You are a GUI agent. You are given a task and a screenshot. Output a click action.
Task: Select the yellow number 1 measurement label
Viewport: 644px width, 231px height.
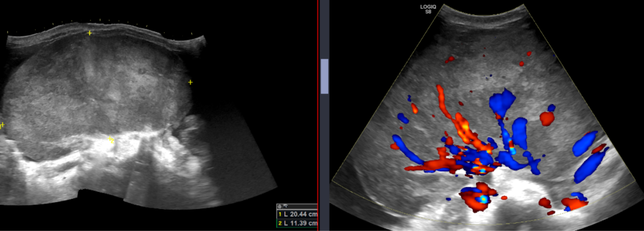[x=280, y=215]
